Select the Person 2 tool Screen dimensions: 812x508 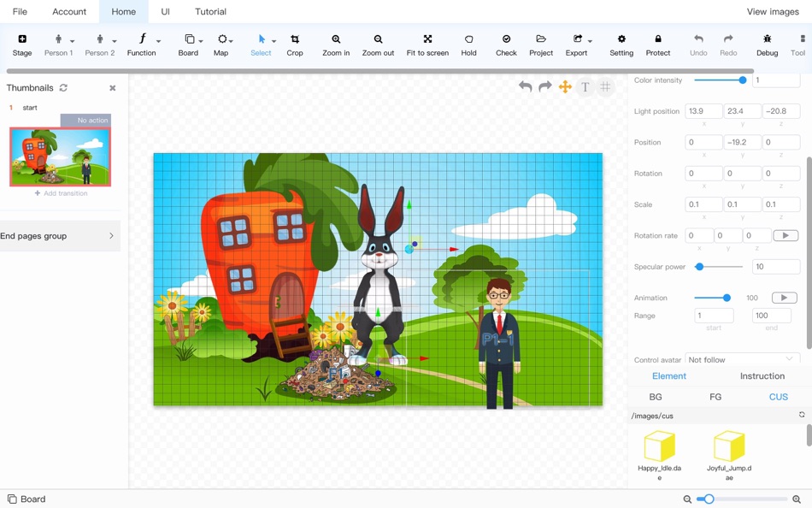99,45
